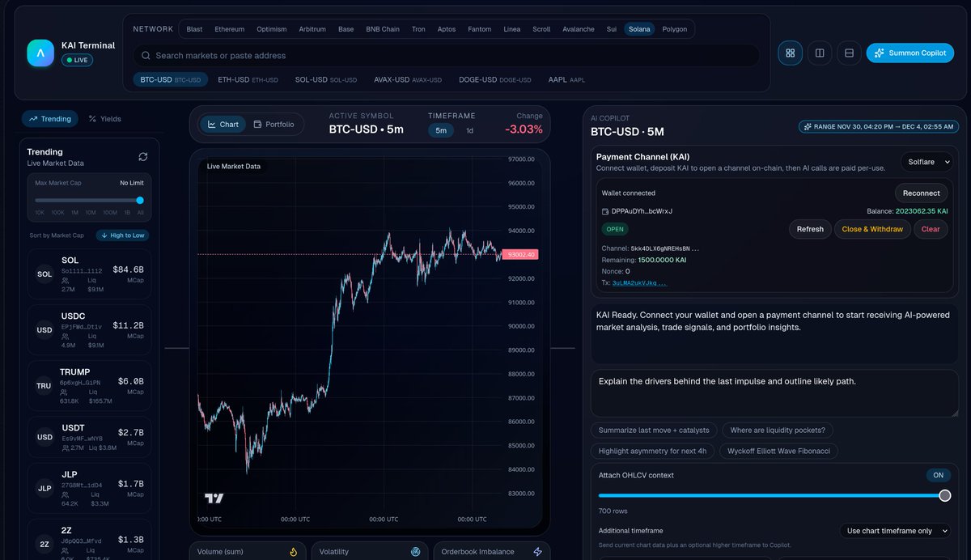Screen dimensions: 971x560
Task: Switch to Portfolio tab
Action: 273,125
